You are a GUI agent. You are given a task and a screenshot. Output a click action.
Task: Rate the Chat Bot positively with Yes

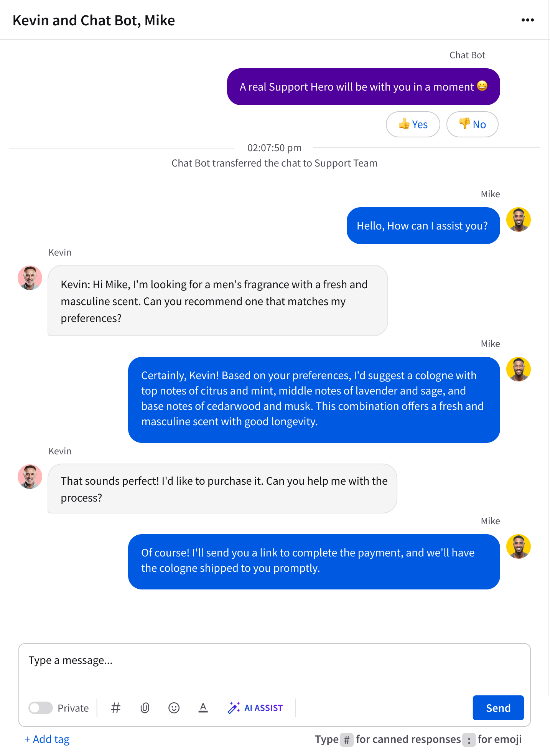tap(413, 124)
